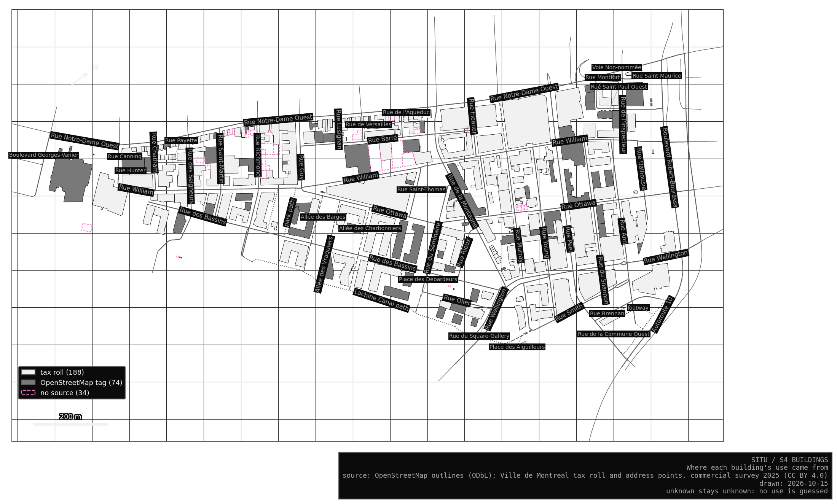
Task: Click the 'Allée des Vraquiers' label
Action: 324,264
